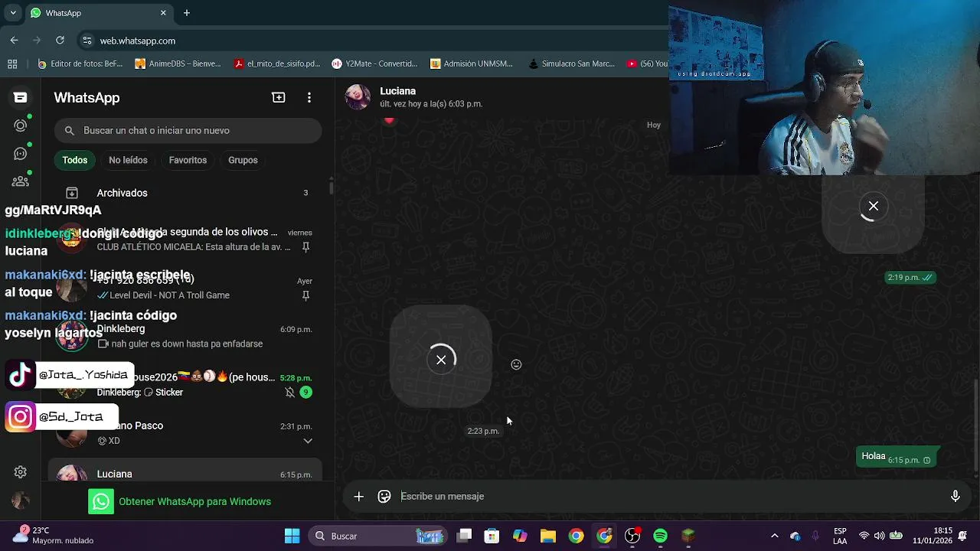Viewport: 980px width, 551px height.
Task: Open the Communities icon in sidebar
Action: coord(21,181)
